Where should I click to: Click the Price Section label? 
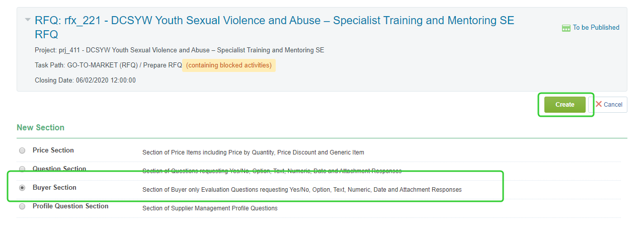tap(53, 150)
